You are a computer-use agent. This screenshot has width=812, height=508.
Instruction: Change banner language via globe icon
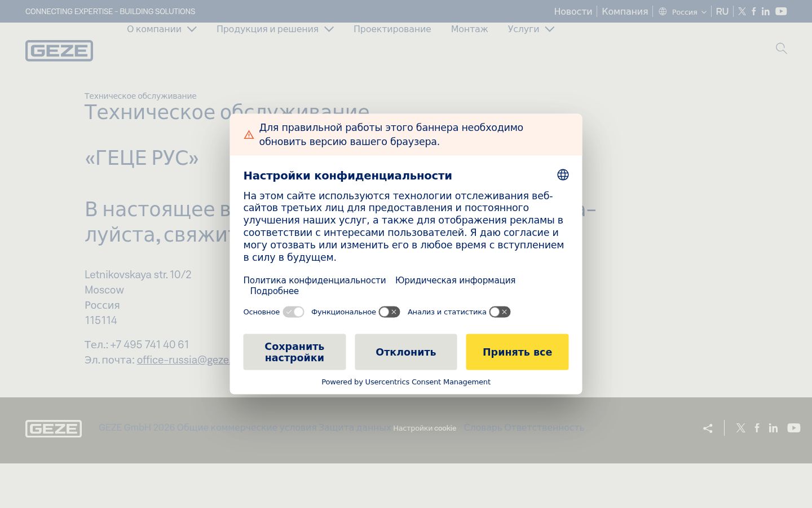click(x=563, y=175)
